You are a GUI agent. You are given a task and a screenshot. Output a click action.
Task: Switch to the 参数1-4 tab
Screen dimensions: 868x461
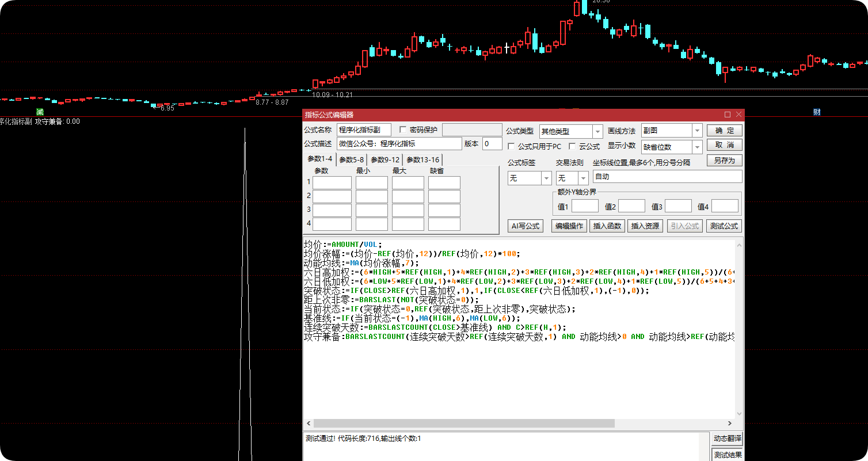319,159
